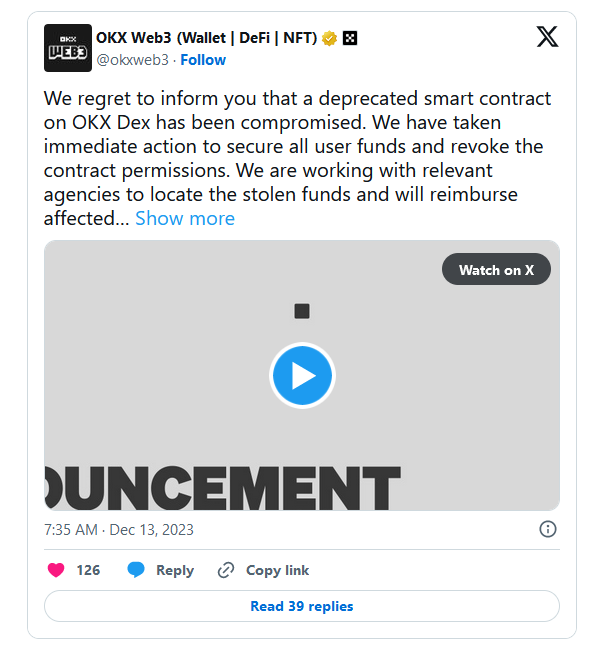Play the announcement video
This screenshot has height=650, width=600.
[x=302, y=375]
